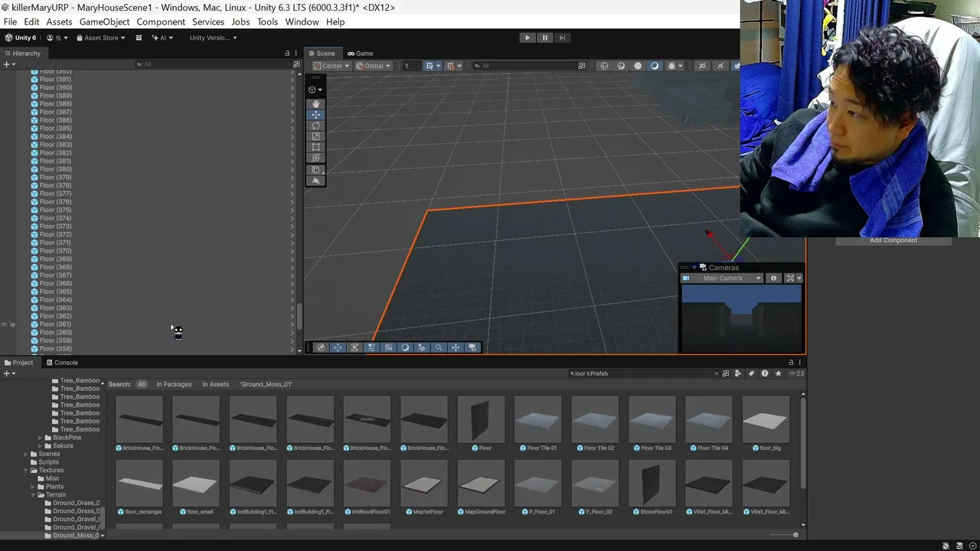Click the Pause button
980x551 pixels.
coord(544,37)
